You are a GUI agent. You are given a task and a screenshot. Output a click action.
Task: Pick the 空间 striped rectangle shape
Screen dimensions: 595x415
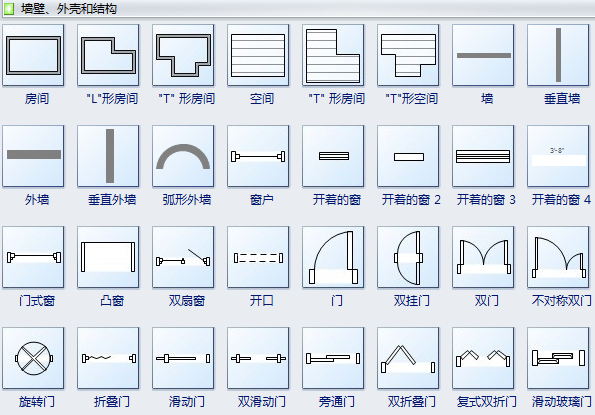pos(258,55)
